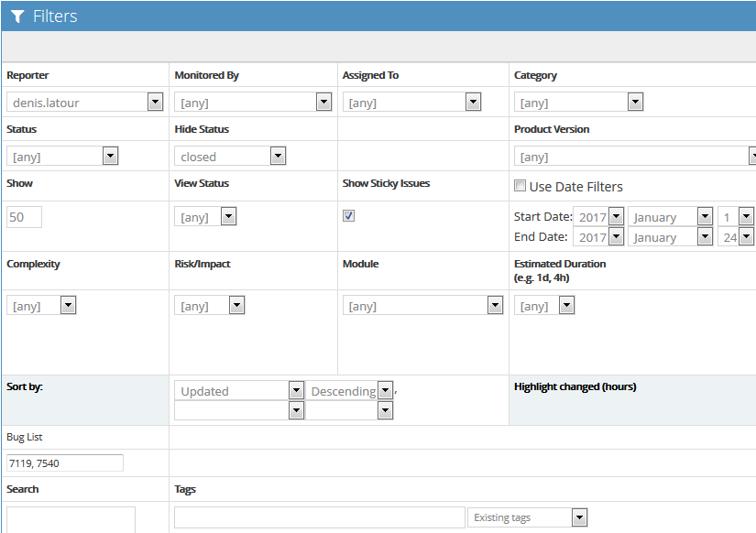The width and height of the screenshot is (756, 533).
Task: Open the Monitored By dropdown
Action: [252, 103]
